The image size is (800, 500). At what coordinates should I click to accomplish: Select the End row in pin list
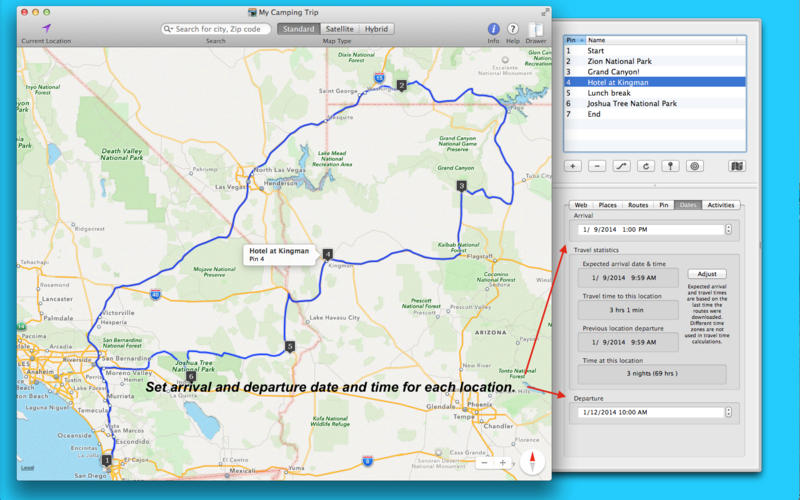pos(655,114)
